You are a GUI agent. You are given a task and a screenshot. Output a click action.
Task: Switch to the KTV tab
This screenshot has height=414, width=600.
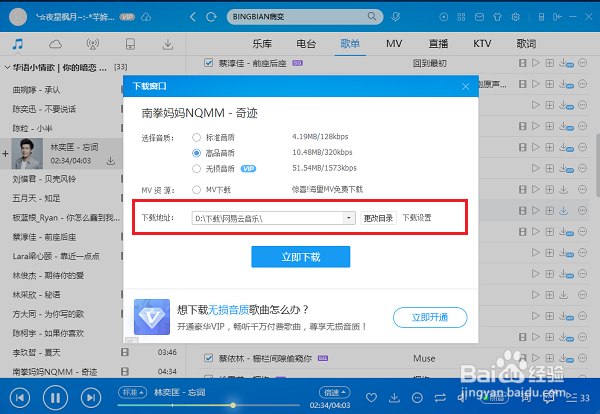coord(482,44)
